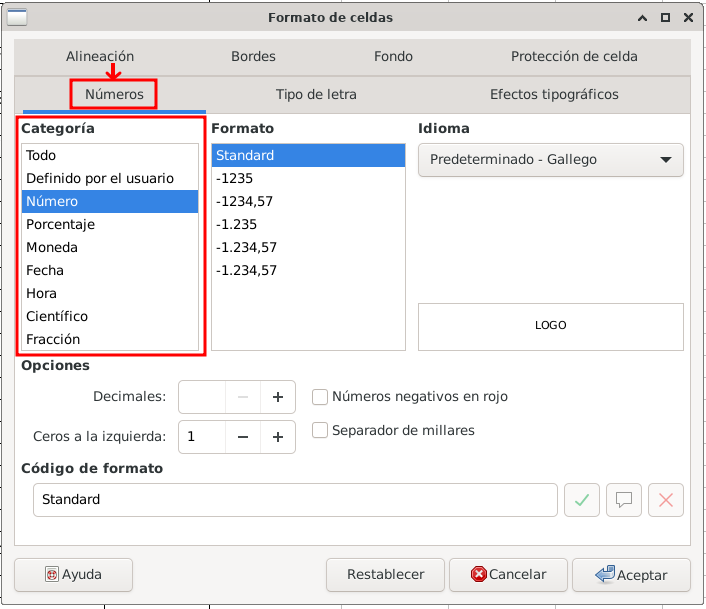The height and width of the screenshot is (609, 706).
Task: Click the Ceros a la izquierda value field
Action: click(202, 437)
